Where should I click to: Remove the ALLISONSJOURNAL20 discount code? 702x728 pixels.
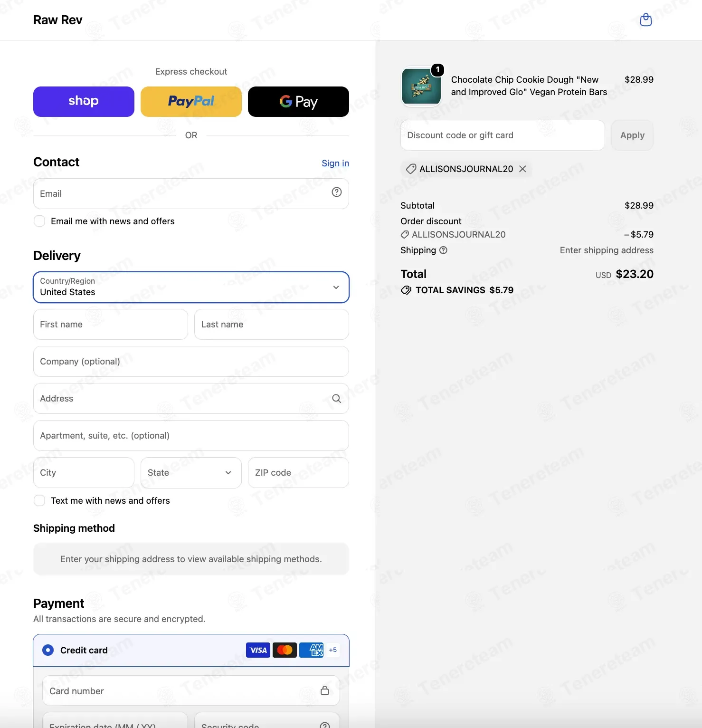pyautogui.click(x=522, y=169)
